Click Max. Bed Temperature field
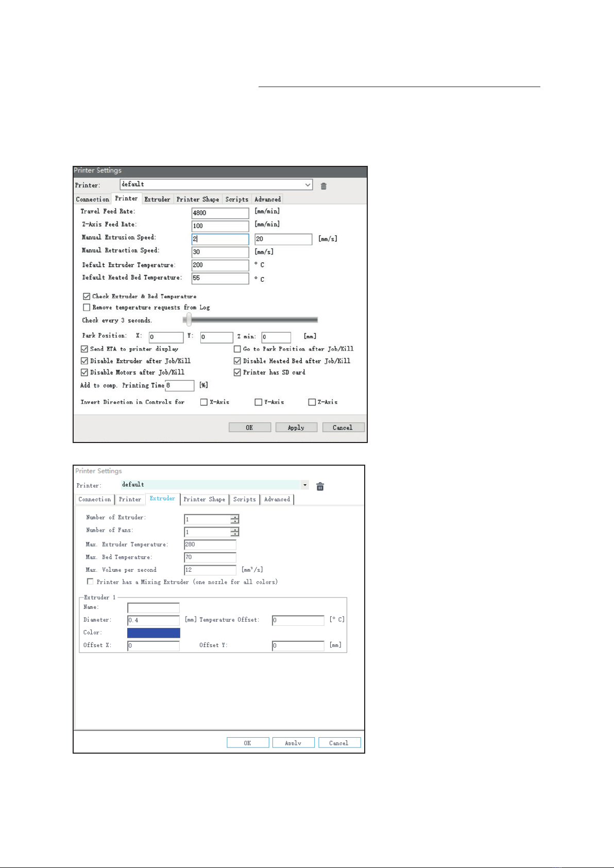 (x=210, y=557)
